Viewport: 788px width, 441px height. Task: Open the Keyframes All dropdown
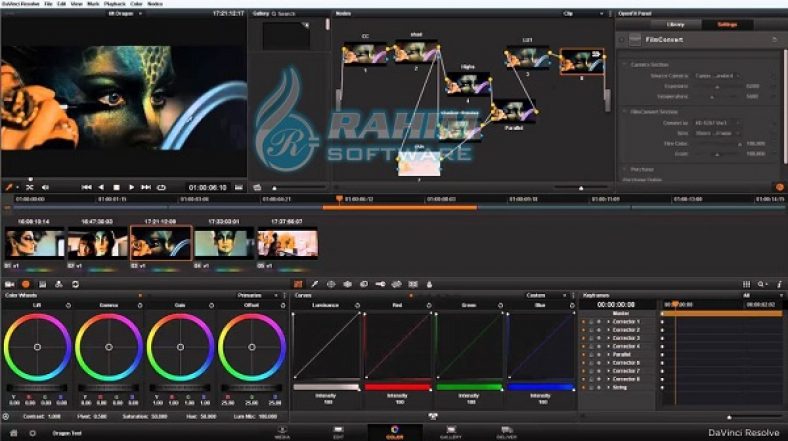[x=762, y=295]
